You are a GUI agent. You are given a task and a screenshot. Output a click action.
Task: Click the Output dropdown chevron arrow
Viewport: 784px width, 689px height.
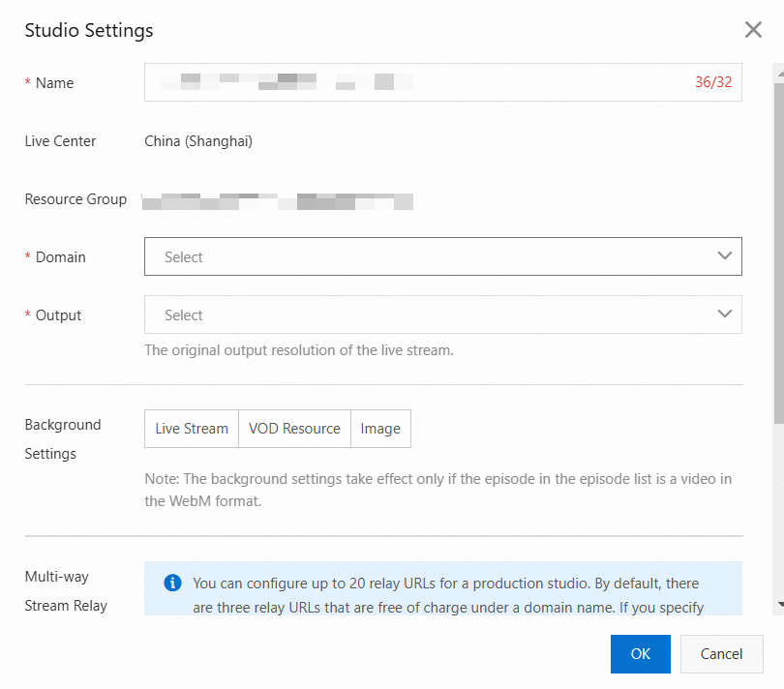(724, 315)
